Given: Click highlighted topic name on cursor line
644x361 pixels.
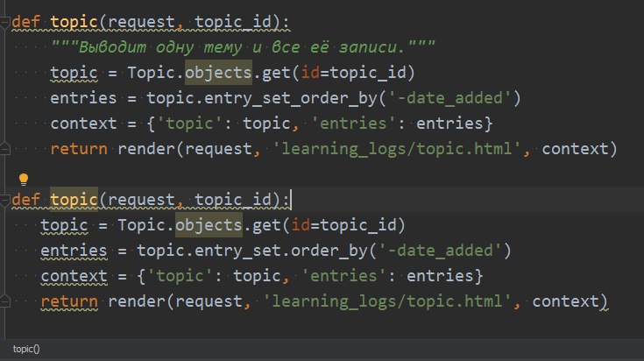Looking at the screenshot, I should (74, 200).
